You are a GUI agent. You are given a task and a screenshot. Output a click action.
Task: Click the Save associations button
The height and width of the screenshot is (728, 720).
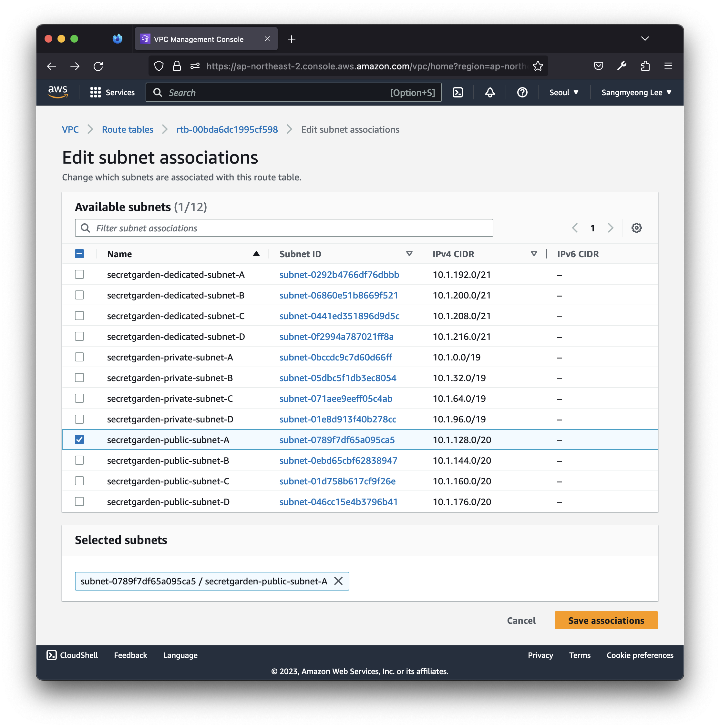[x=606, y=620]
